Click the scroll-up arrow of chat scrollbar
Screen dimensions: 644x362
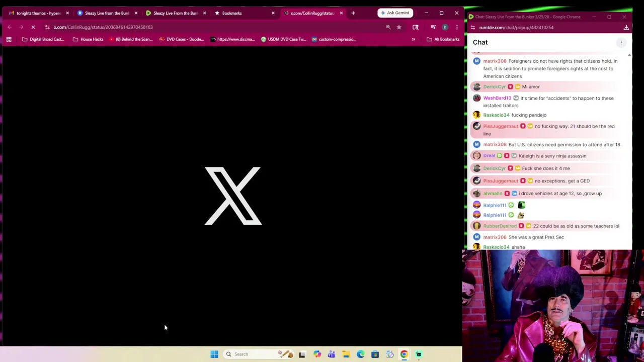tap(629, 55)
